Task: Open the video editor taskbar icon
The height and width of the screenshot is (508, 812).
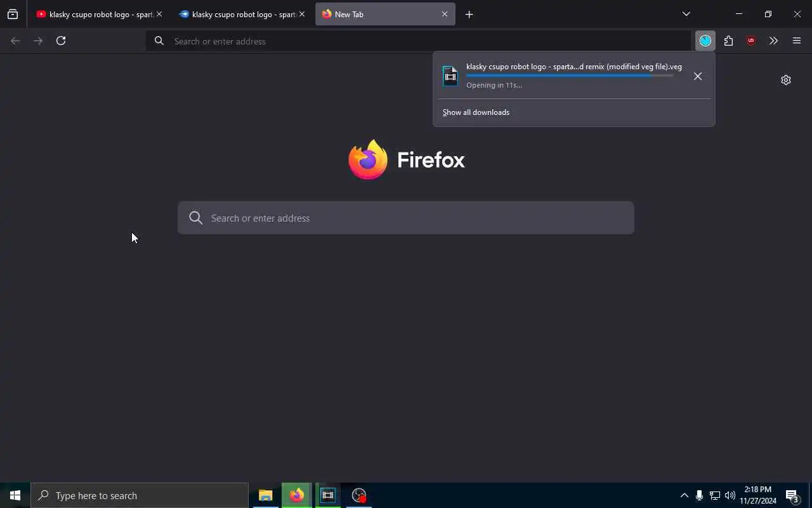Action: click(x=328, y=495)
